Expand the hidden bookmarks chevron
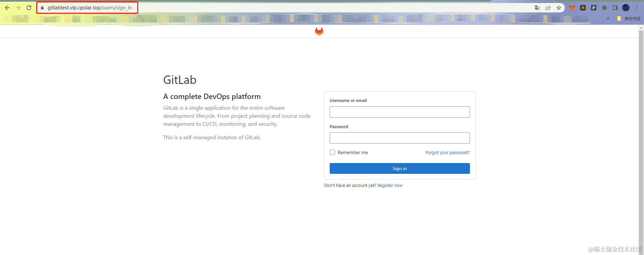This screenshot has width=644, height=255. click(608, 18)
